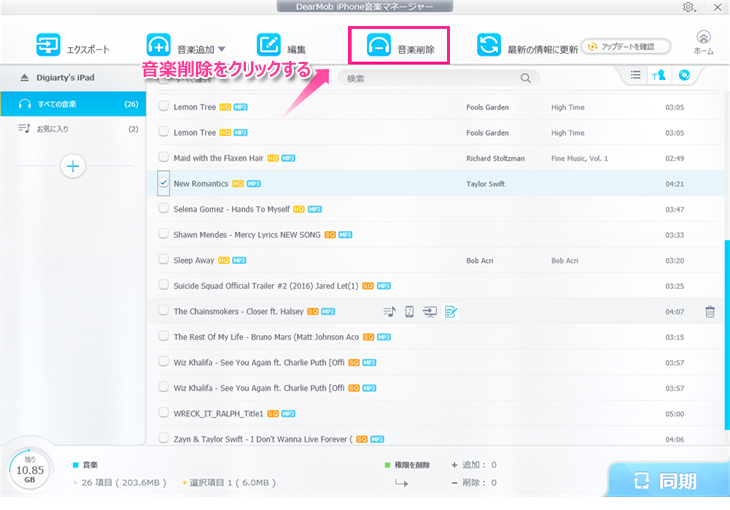
Task: Click the MP3 badge on New Romantics
Action: click(x=253, y=184)
